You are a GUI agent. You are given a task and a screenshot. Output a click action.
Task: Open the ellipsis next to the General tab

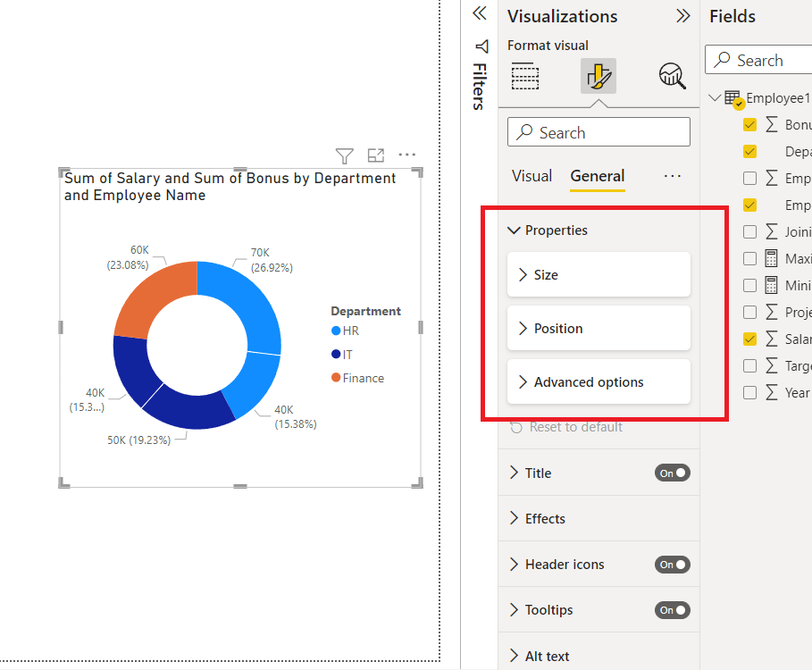(672, 177)
